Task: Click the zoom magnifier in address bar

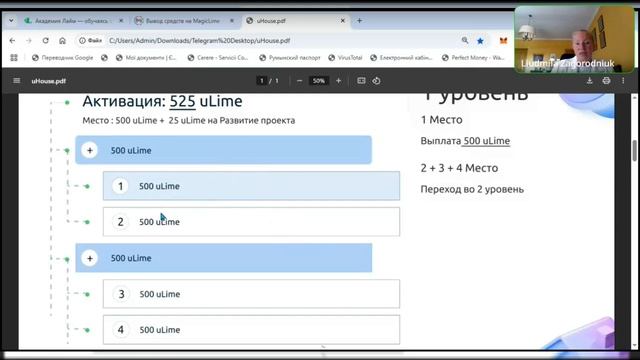Action: click(x=465, y=40)
